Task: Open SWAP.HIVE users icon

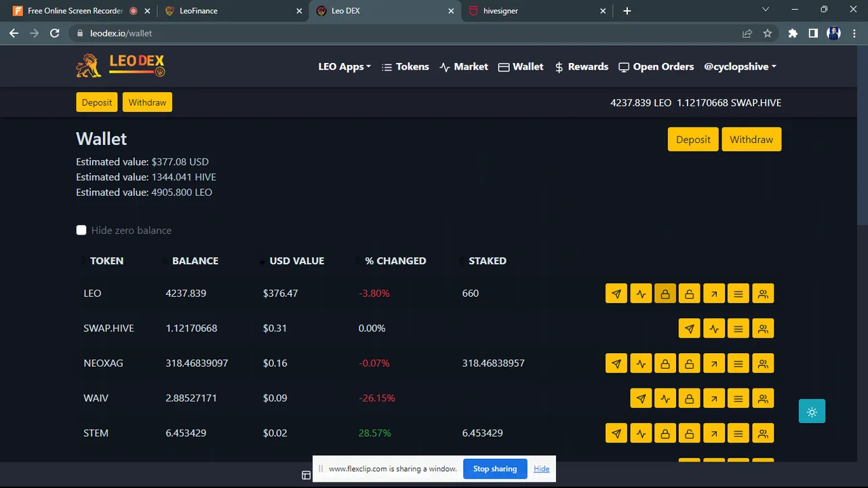Action: [763, 329]
